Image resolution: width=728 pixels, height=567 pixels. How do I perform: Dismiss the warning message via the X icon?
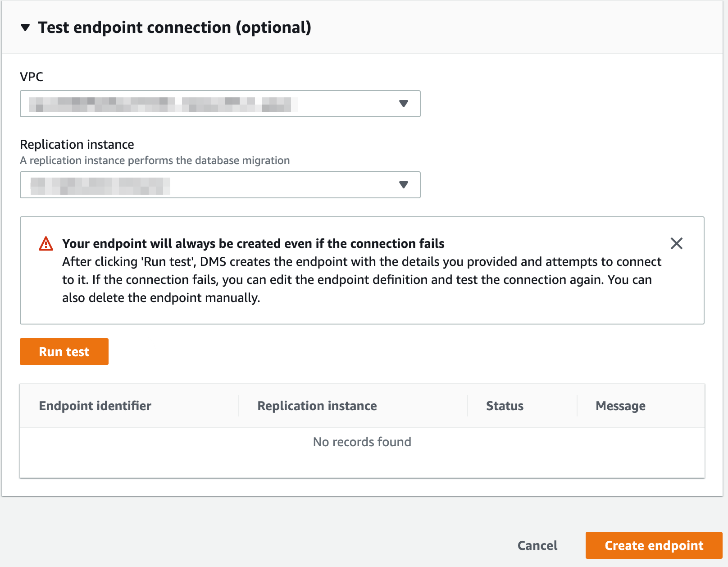676,243
